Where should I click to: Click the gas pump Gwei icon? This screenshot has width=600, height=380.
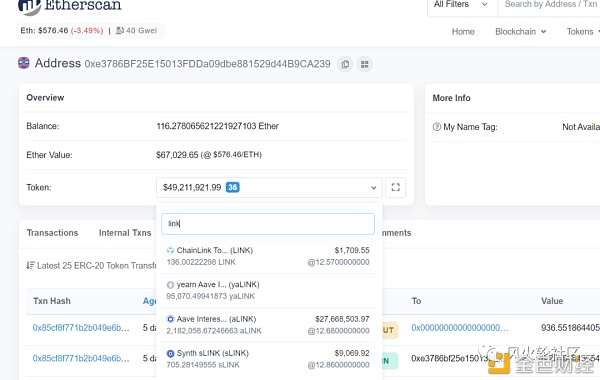[120, 31]
